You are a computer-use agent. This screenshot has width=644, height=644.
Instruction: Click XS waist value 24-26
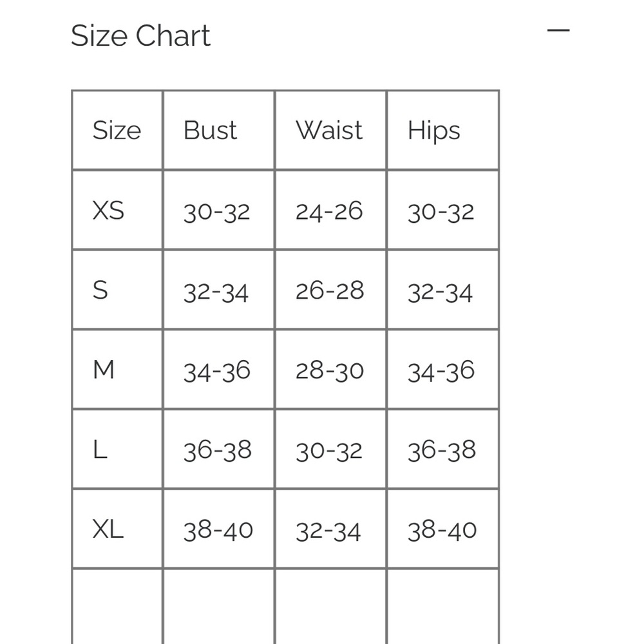point(329,211)
